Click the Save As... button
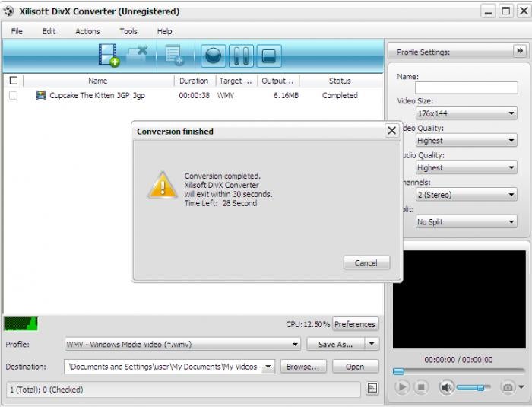 (x=335, y=344)
